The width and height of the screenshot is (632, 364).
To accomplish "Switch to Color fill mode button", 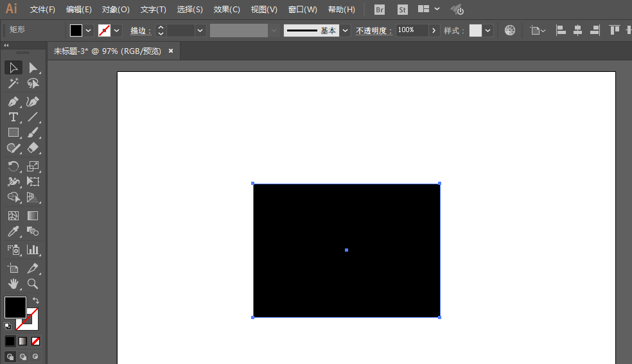I will 10,342.
